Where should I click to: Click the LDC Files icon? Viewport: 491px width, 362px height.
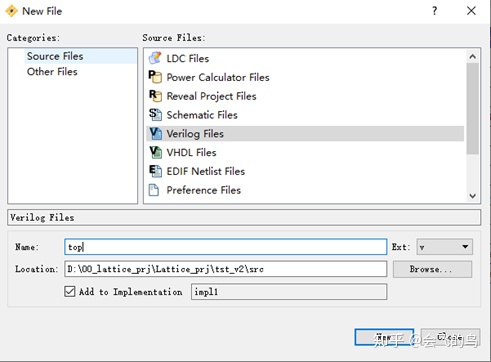(x=155, y=58)
